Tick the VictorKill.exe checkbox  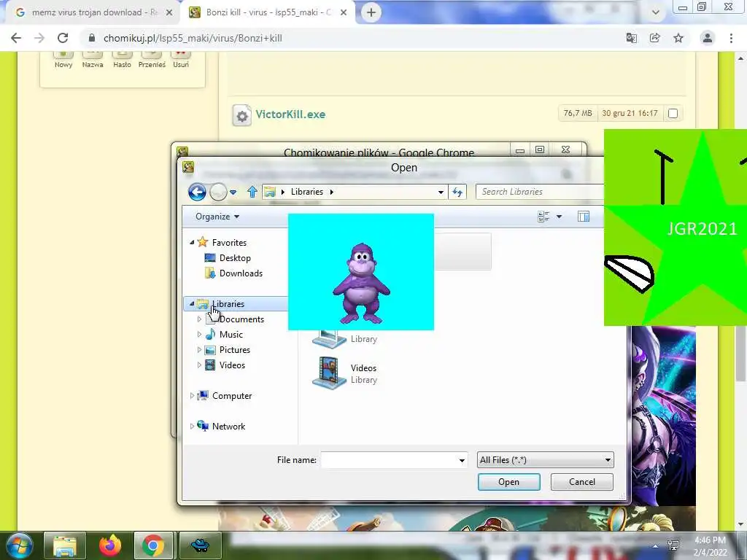tap(673, 113)
